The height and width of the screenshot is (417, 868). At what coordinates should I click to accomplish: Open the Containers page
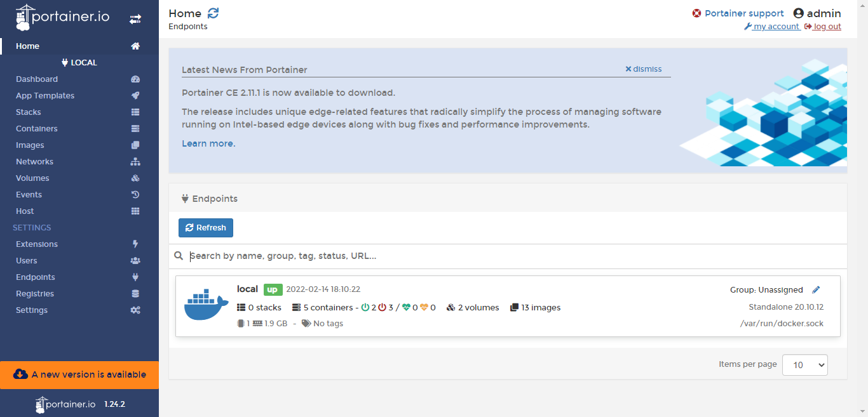click(79, 129)
